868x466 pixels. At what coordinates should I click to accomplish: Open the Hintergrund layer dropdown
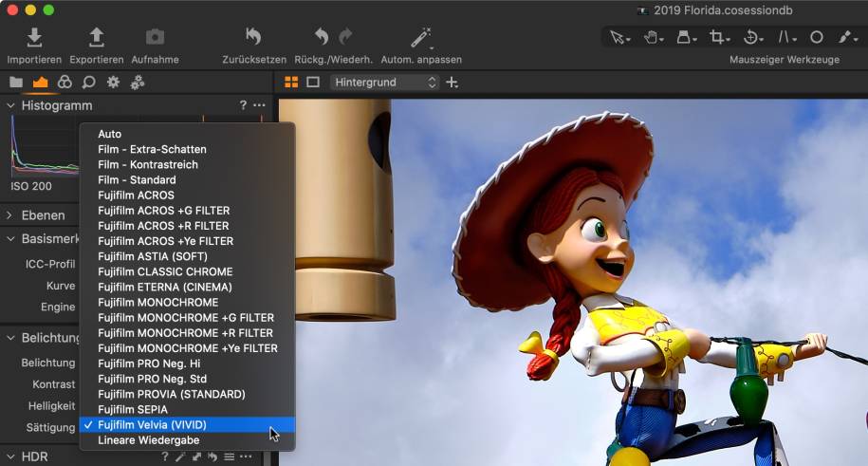pyautogui.click(x=385, y=83)
